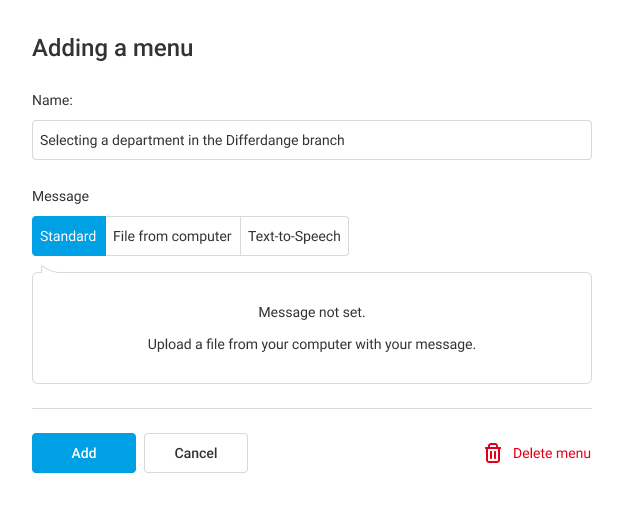Click the divider line above Add button
The width and height of the screenshot is (624, 505).
[x=312, y=408]
